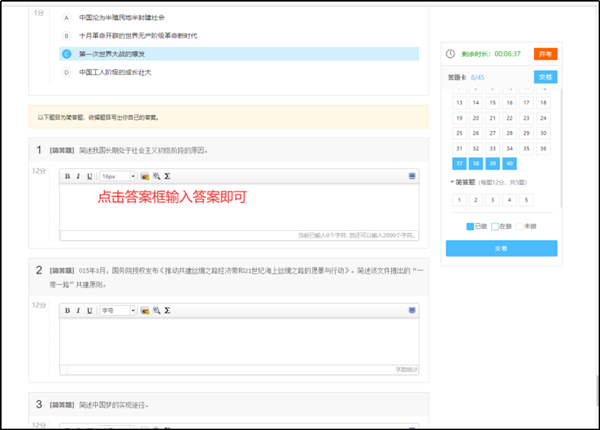Image resolution: width=600 pixels, height=430 pixels.
Task: Jump to answered question 39
Action: pyautogui.click(x=493, y=164)
